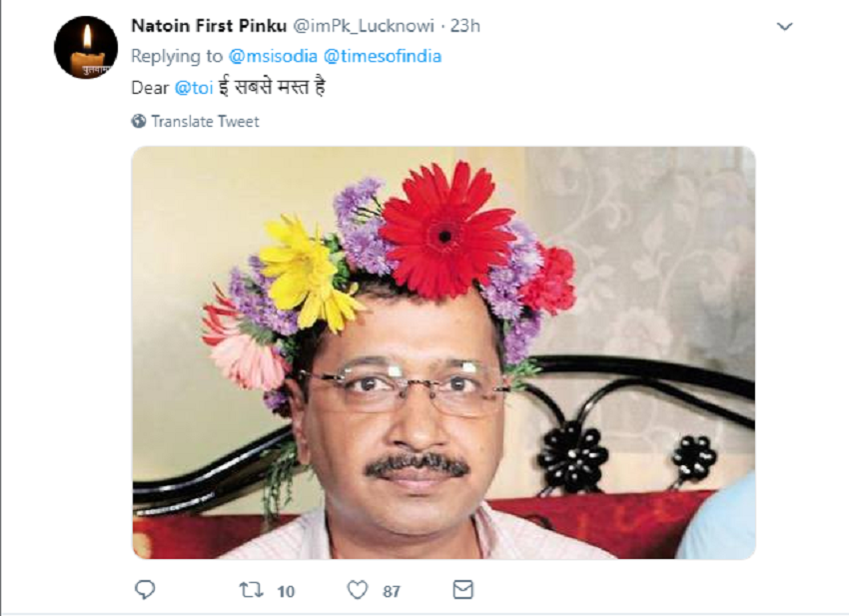
Task: Open the 23h tweet timestamp
Action: (464, 26)
